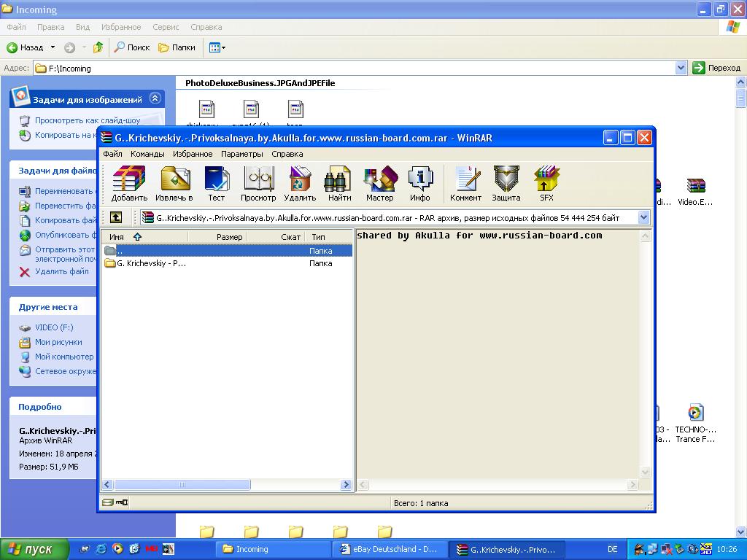The image size is (747, 560).
Task: Click the Удалить файл link
Action: pos(61,271)
